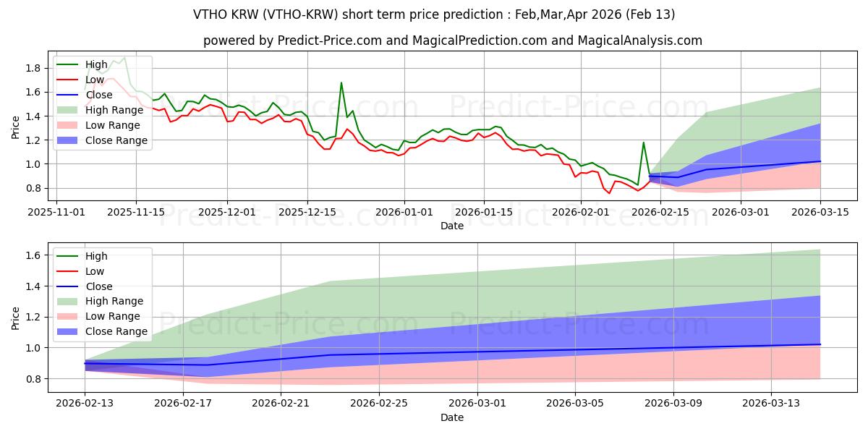Select the blue Close line marker in bottom legend

coord(69,286)
